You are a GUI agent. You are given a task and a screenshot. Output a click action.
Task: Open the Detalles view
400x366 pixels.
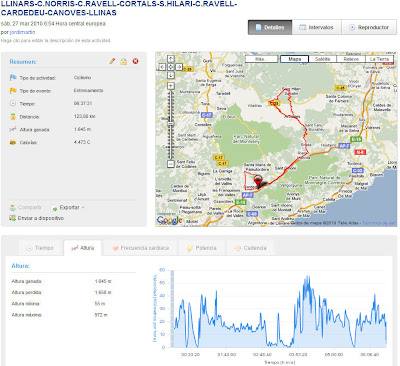(270, 27)
